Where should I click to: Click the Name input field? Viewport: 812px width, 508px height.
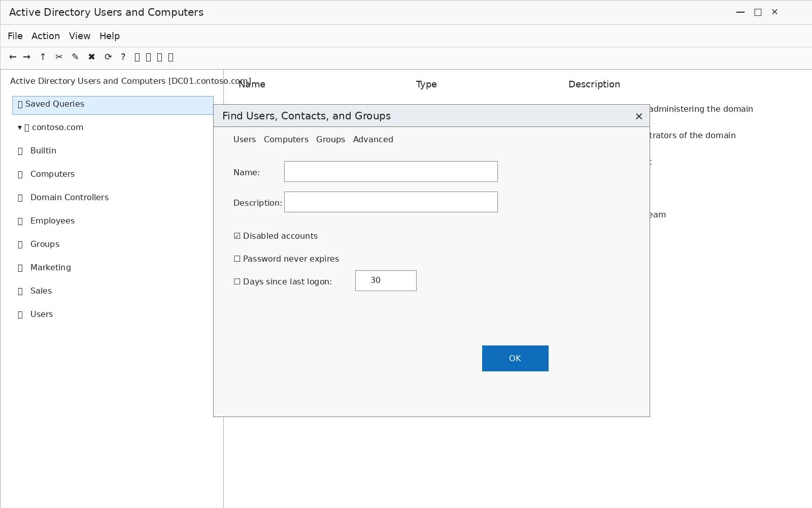[391, 171]
